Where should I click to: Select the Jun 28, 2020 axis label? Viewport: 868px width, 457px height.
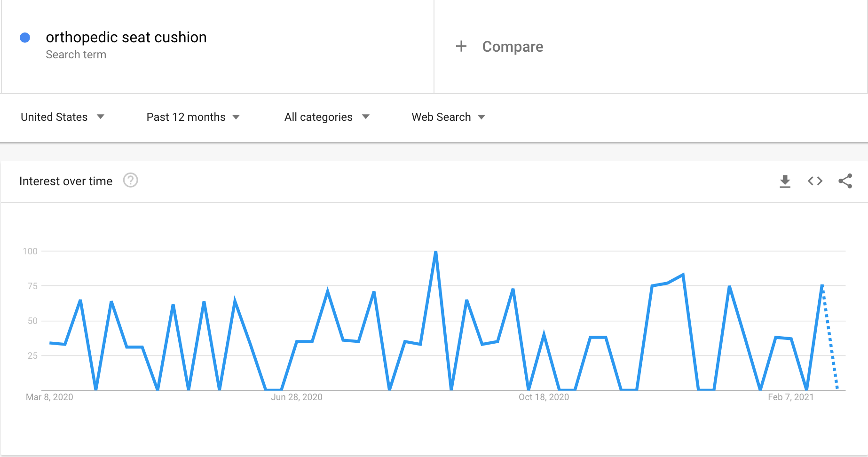(297, 397)
